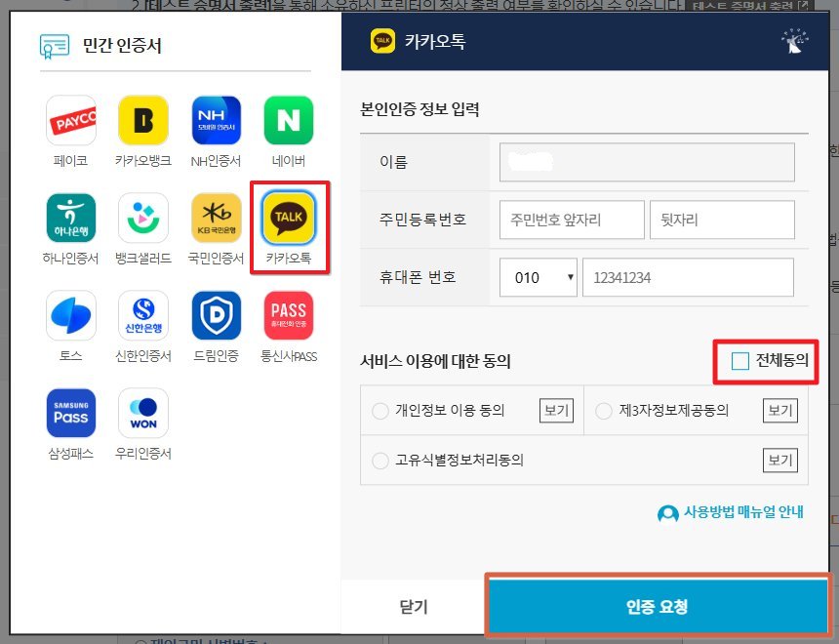
Task: Click the 닫기 button
Action: point(414,607)
